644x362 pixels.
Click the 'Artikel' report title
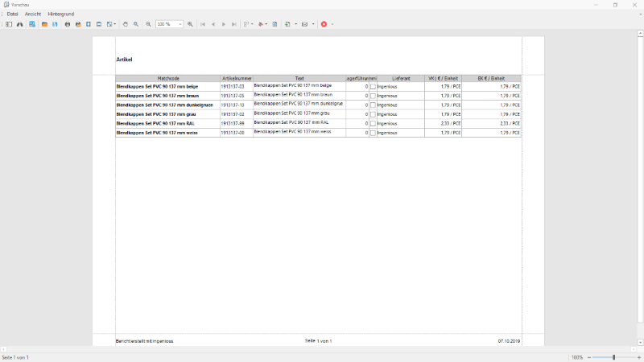[124, 60]
